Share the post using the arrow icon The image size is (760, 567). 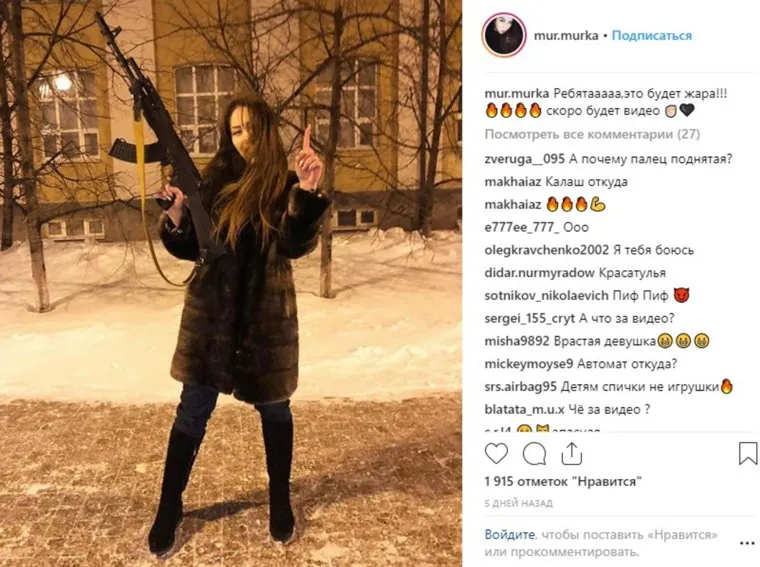point(571,454)
